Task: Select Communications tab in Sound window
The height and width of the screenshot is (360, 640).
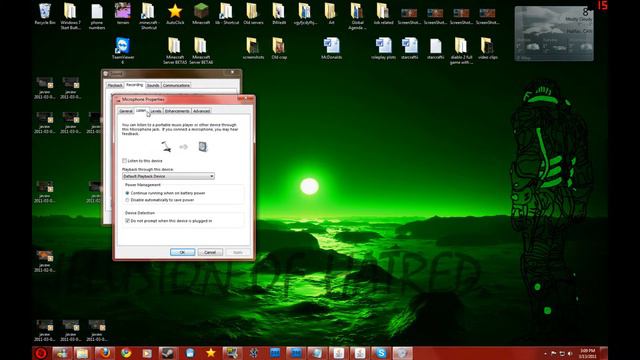Action: click(x=176, y=85)
